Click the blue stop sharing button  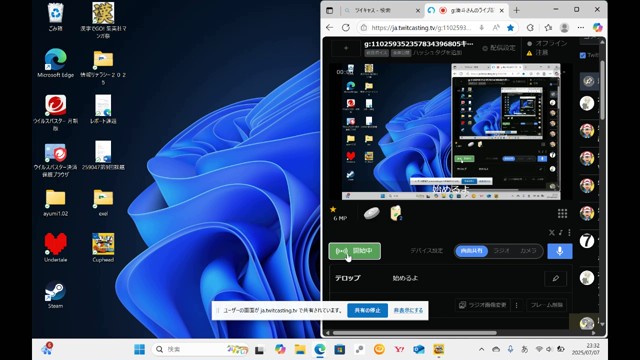[367, 310]
